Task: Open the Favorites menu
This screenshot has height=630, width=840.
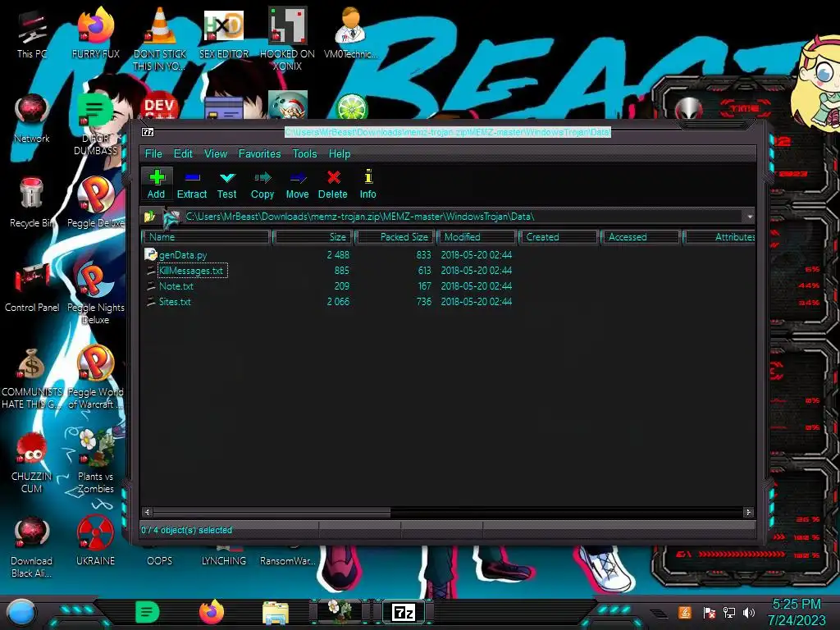Action: tap(259, 153)
